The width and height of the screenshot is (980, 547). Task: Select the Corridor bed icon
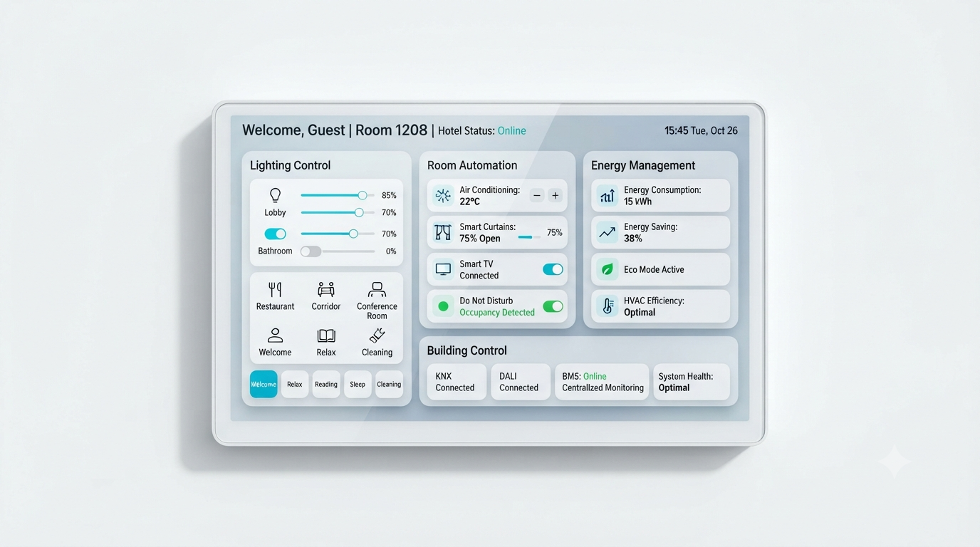pyautogui.click(x=326, y=289)
